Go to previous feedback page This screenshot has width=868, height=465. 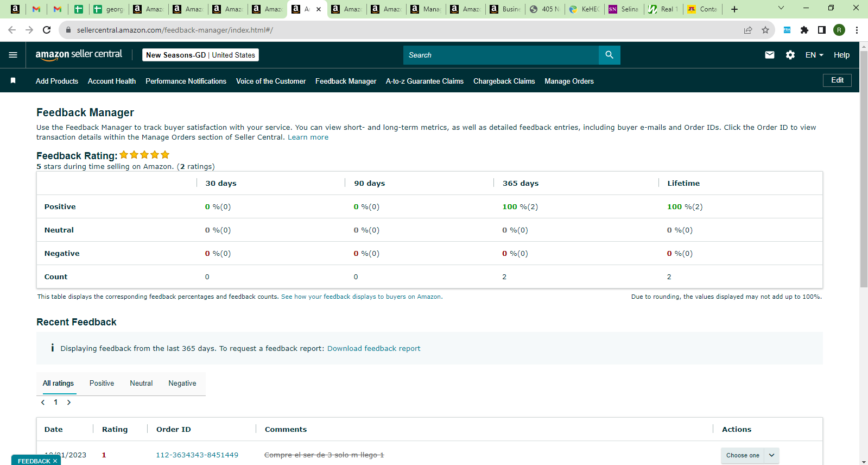point(43,403)
